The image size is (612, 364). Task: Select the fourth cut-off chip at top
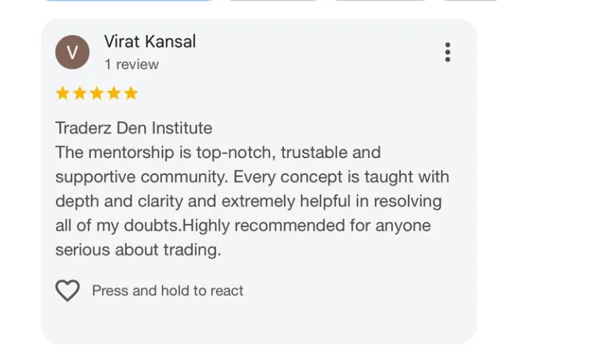tap(469, 1)
